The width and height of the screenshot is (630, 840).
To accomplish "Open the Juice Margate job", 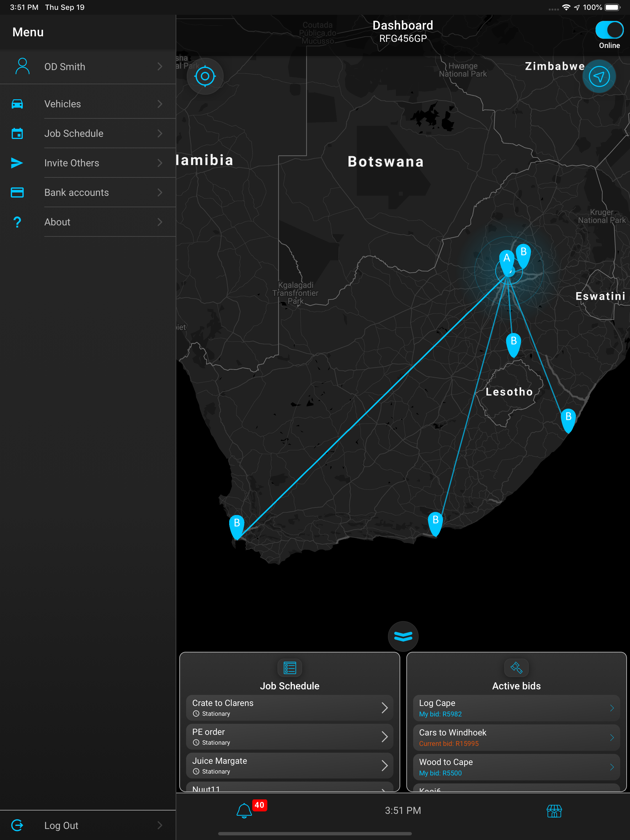I will pos(289,766).
